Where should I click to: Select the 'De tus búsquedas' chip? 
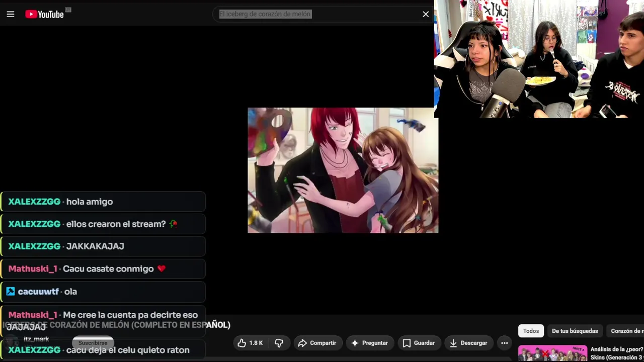point(575,331)
